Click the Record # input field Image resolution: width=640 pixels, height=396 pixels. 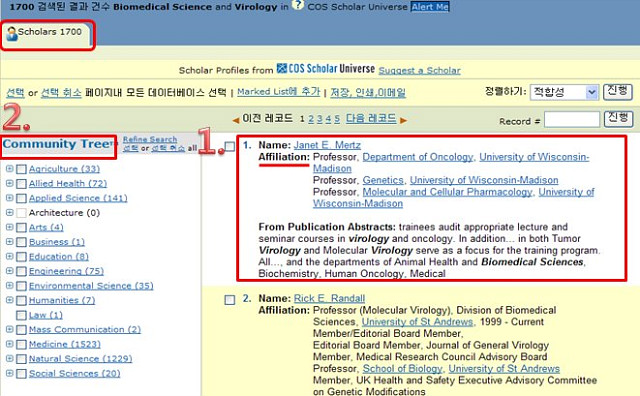(572, 120)
